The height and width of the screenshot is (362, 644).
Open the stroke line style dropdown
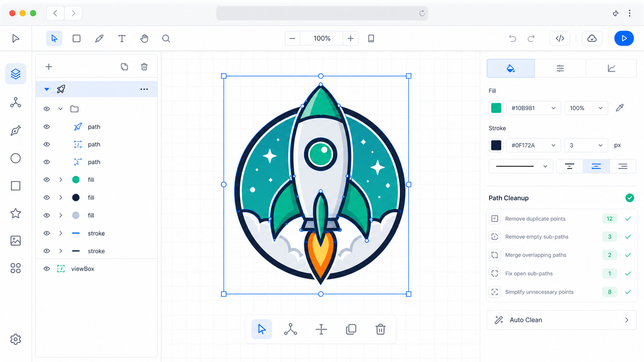521,166
